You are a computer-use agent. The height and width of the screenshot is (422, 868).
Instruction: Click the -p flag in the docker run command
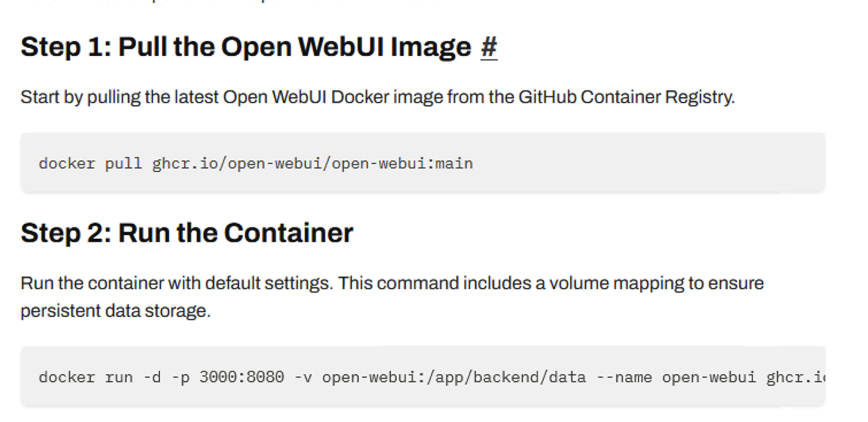tap(180, 378)
